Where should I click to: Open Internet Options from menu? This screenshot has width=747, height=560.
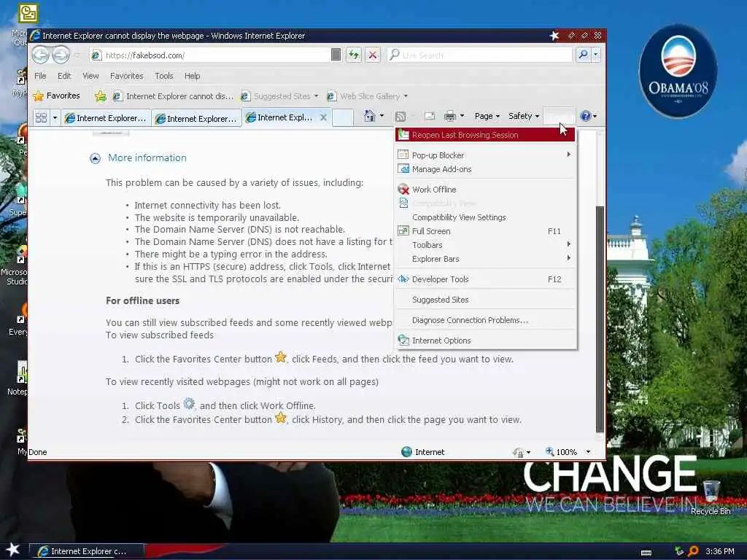click(485, 341)
